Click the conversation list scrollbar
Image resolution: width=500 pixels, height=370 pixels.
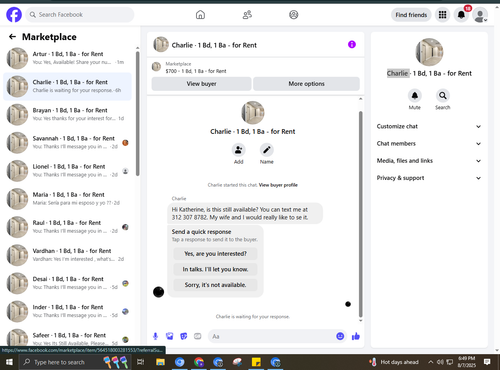click(137, 113)
